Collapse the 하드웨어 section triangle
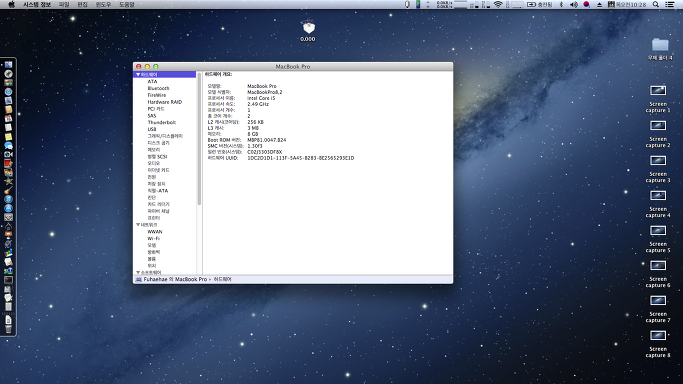The image size is (683, 384). click(x=138, y=74)
